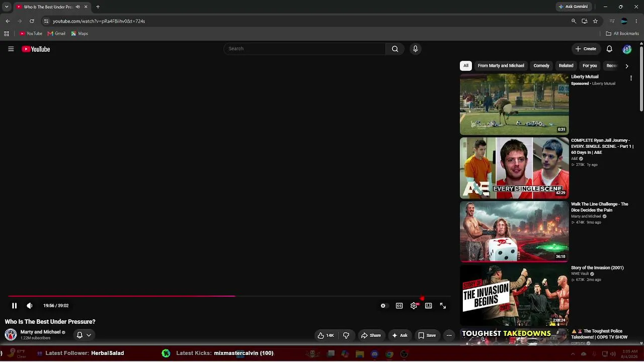Viewport: 644px width, 362px height.
Task: Show more filter chips with arrow
Action: pos(626,66)
